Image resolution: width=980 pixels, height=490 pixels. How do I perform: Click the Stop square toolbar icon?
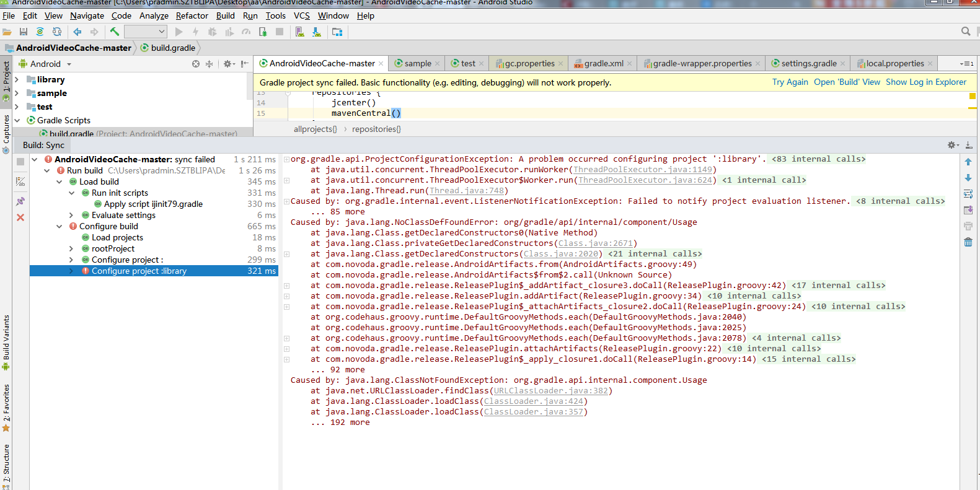280,32
